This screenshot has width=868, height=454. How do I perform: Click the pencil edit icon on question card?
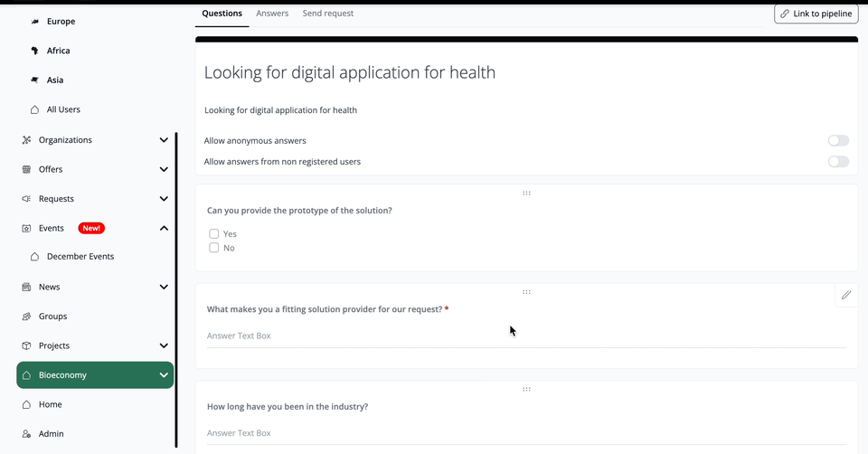click(x=846, y=295)
